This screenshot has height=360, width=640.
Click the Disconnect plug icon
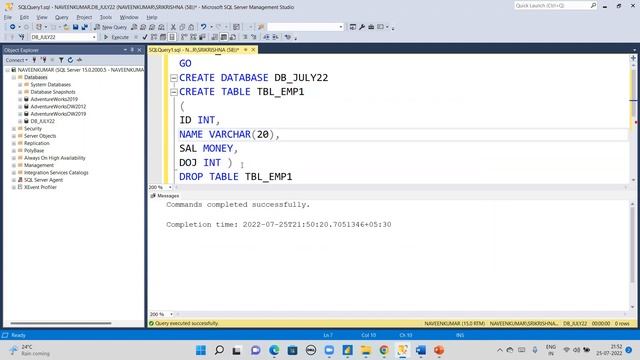coord(43,60)
